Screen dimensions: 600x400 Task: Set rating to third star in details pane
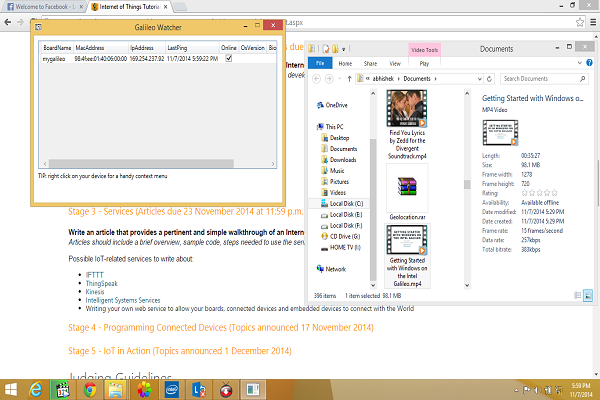pos(540,193)
